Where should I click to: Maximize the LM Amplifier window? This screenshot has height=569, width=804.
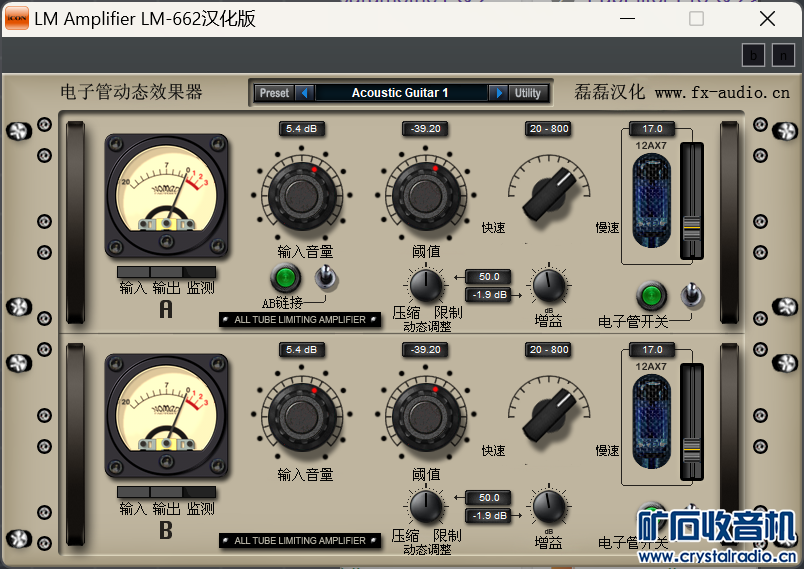coord(696,18)
